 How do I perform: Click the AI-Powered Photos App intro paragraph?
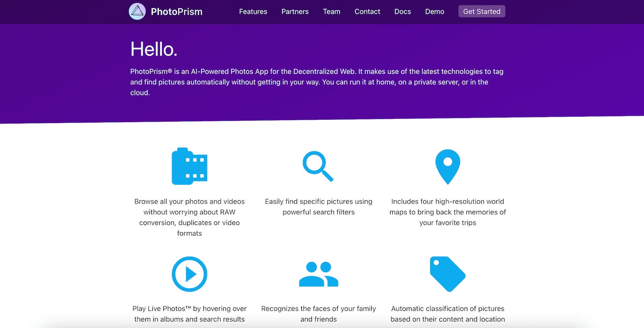(316, 82)
